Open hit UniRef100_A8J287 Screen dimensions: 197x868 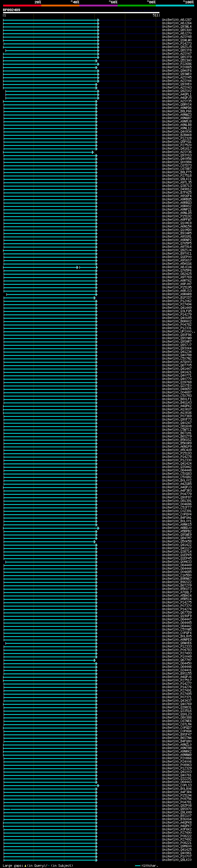click(176, 20)
